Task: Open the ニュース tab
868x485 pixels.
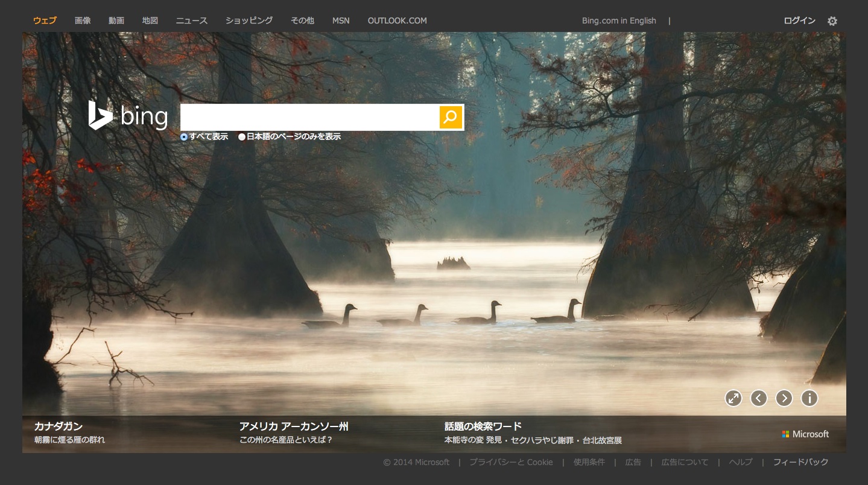Action: pos(191,21)
